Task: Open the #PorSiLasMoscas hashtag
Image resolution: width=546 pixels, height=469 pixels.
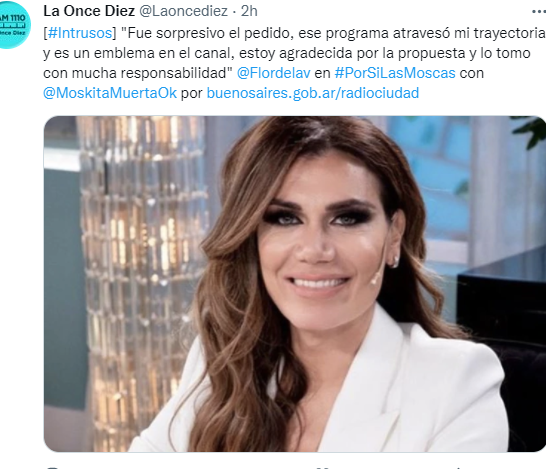Action: pyautogui.click(x=395, y=73)
